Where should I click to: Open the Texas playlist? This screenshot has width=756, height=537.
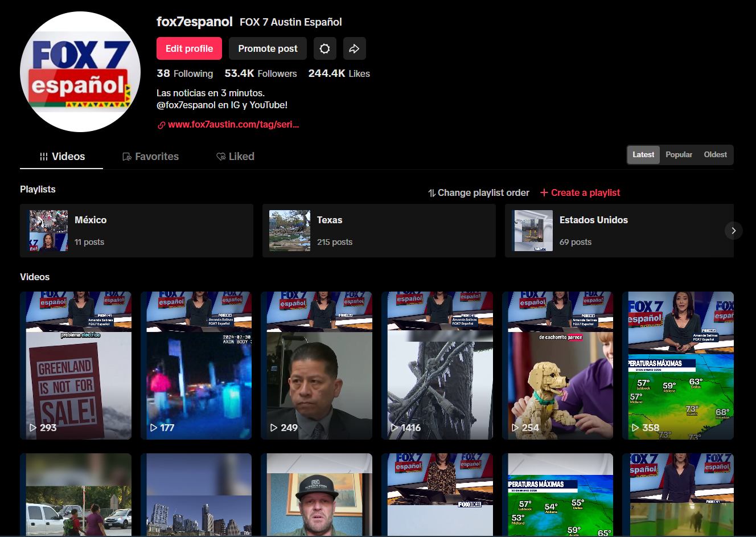[379, 231]
